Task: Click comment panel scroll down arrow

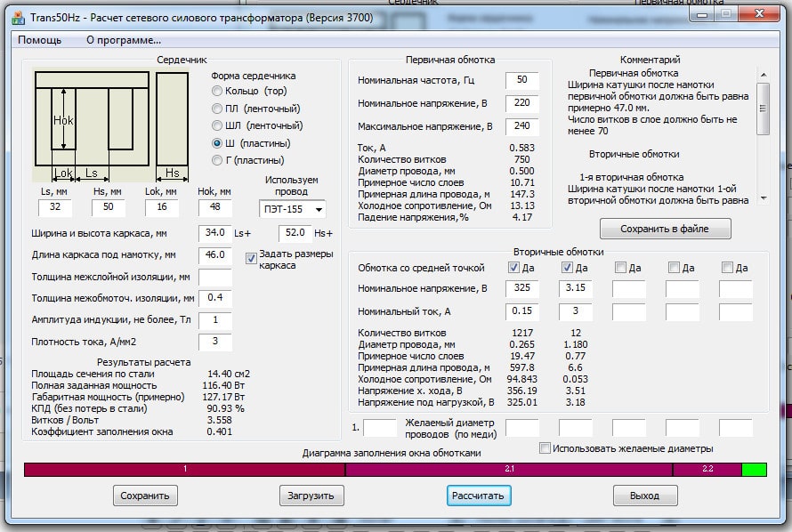Action: (x=764, y=197)
